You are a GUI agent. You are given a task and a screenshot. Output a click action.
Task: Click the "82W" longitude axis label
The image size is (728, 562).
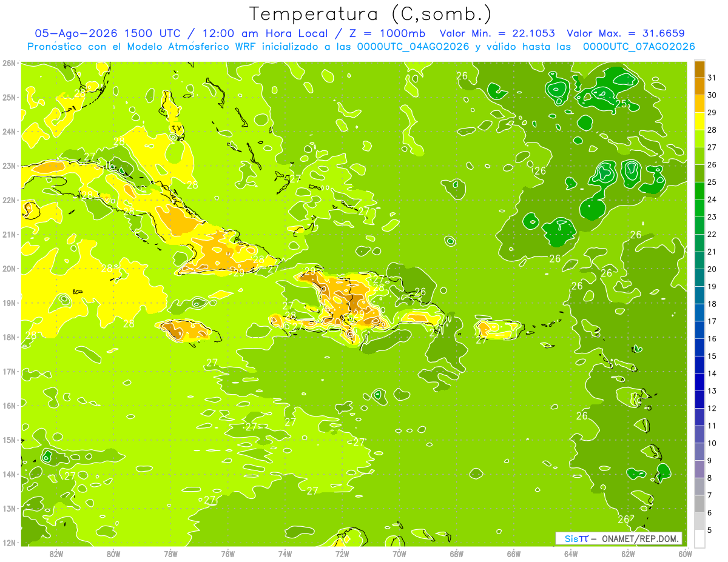[56, 554]
